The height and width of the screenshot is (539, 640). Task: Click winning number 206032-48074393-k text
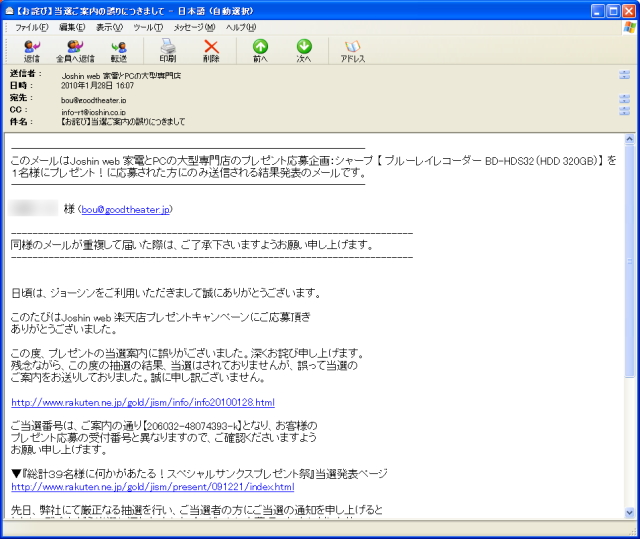[x=193, y=426]
